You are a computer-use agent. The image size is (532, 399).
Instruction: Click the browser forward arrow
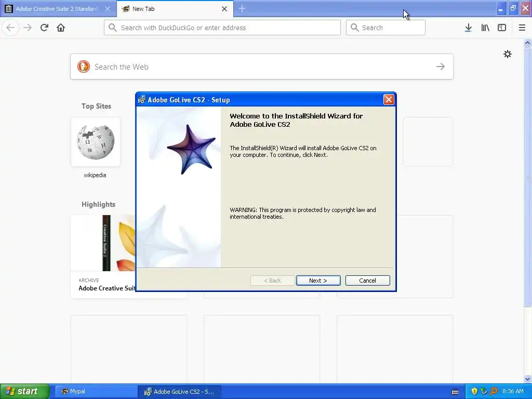[x=28, y=28]
